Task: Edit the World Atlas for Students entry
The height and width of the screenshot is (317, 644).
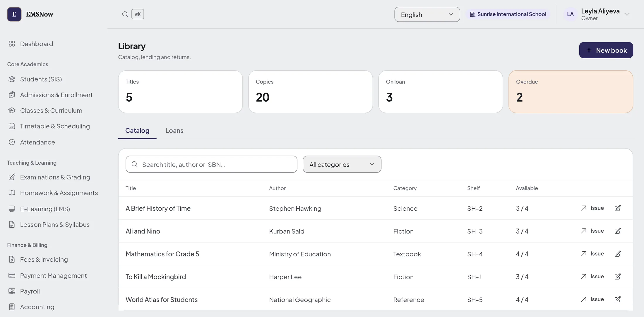Action: [x=618, y=299]
